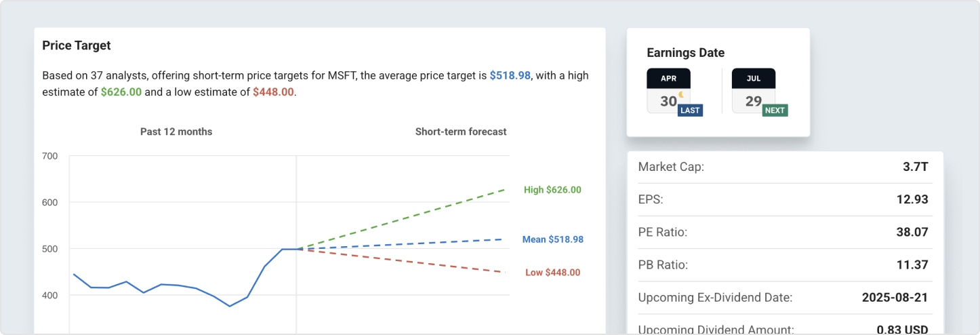Click the red low estimate $448.00 in the summary
This screenshot has width=980, height=335.
click(273, 92)
